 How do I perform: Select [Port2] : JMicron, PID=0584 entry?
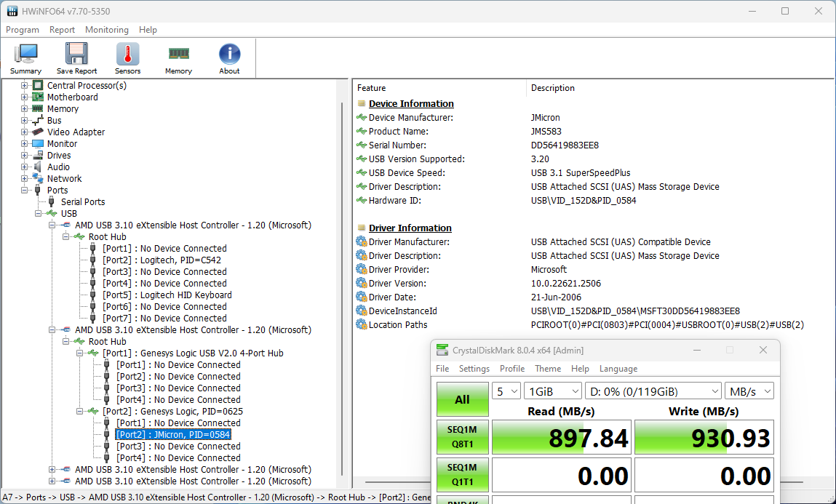coord(173,435)
